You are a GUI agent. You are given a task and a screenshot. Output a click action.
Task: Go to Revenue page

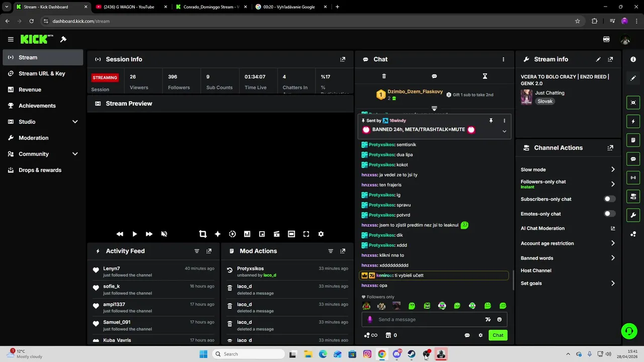(x=43, y=89)
